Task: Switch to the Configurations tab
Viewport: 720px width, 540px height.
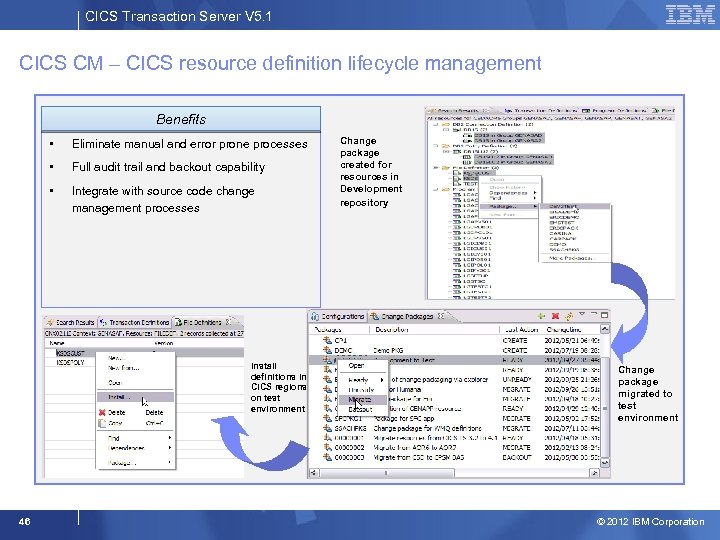Action: [x=338, y=316]
